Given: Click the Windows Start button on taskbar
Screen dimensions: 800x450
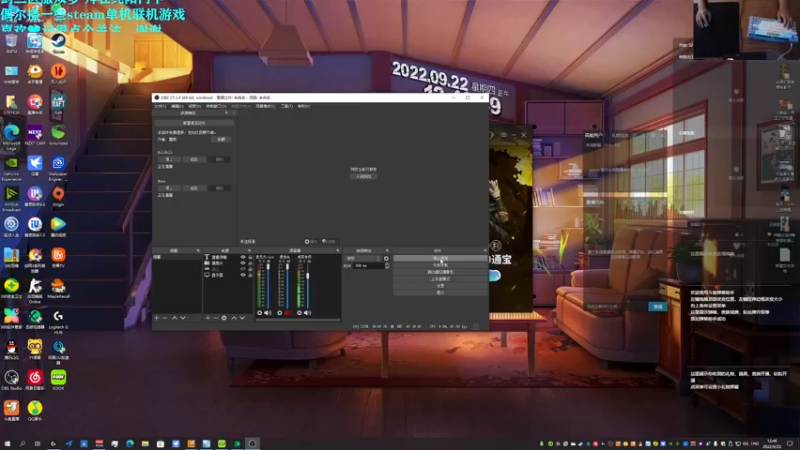Looking at the screenshot, I should click(7, 444).
